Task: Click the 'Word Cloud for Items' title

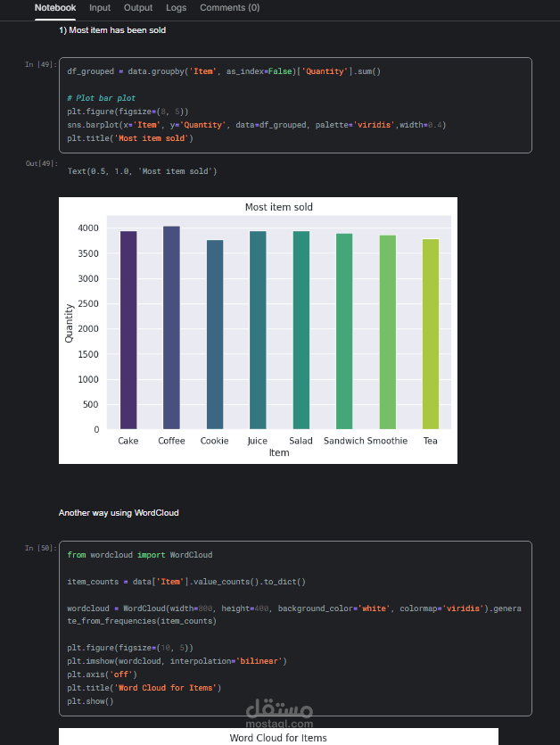Action: tap(278, 738)
